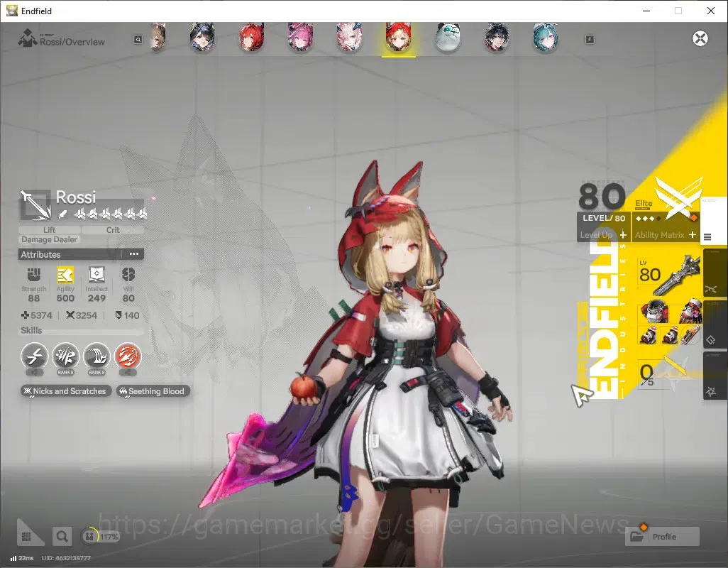The width and height of the screenshot is (728, 568).
Task: Open the third skill icon with claw swipe
Action: tap(96, 356)
